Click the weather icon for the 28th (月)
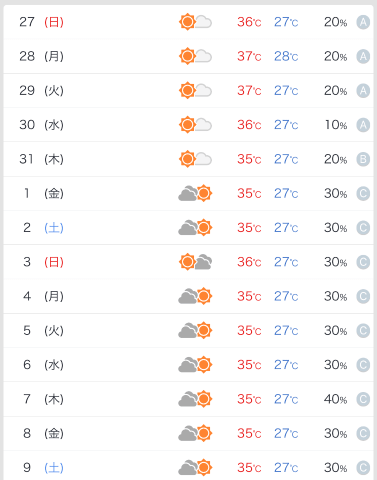Screen dimensions: 377x480 coord(195,56)
